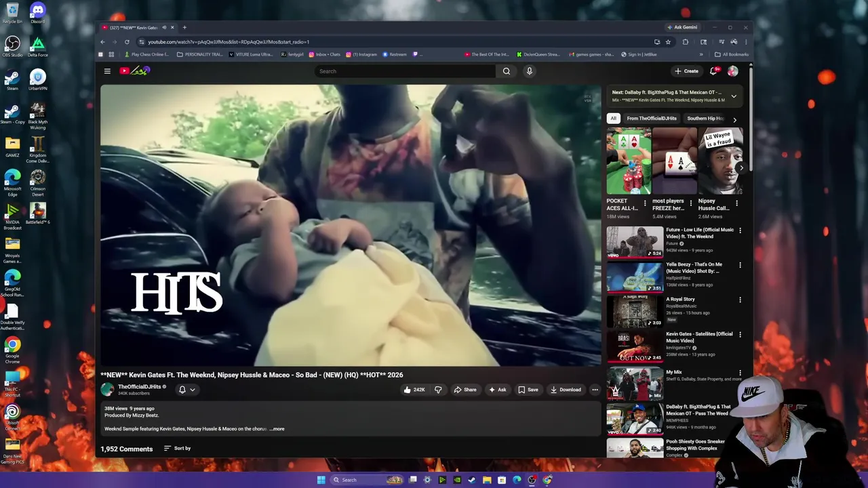Open subscription notification bell dropdown

[x=186, y=390]
